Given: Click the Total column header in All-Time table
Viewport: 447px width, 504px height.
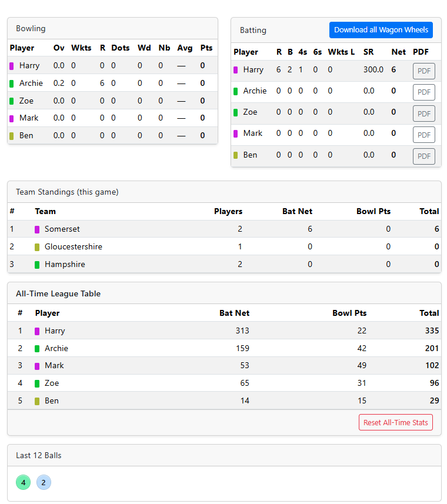Looking at the screenshot, I should (x=429, y=313).
